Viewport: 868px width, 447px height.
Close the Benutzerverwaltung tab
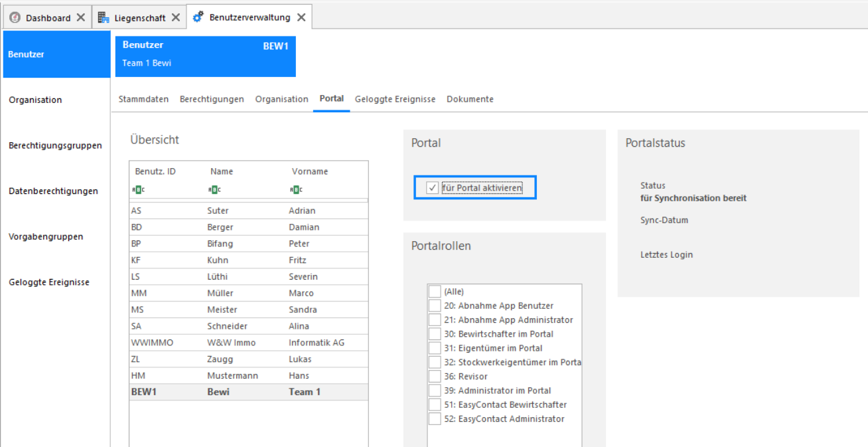coord(301,18)
